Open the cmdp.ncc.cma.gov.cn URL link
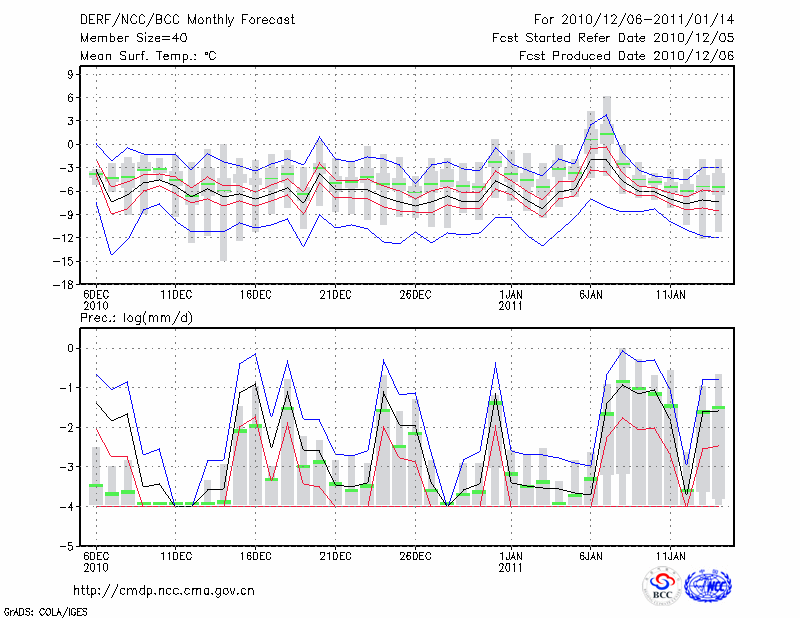Viewport: 800px width, 618px height. (164, 590)
